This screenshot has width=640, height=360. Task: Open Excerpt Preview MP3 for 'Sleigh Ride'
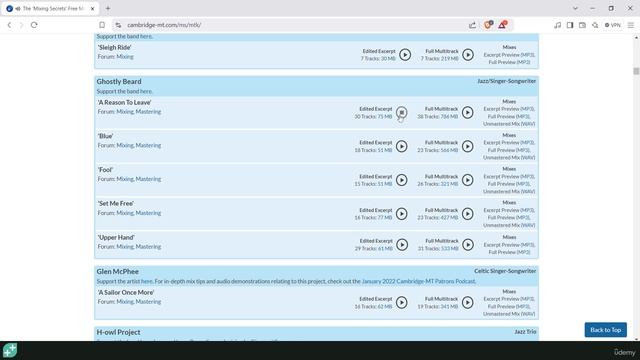click(x=509, y=55)
